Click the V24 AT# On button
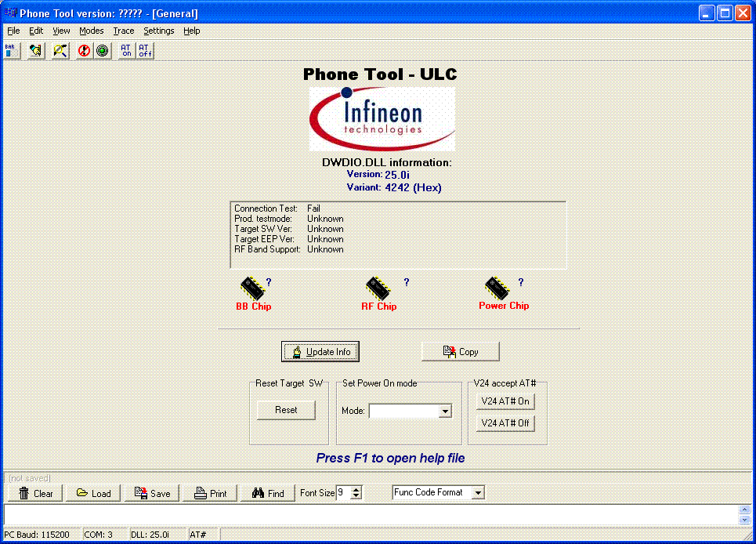Screen dimensions: 756x544 coord(505,401)
